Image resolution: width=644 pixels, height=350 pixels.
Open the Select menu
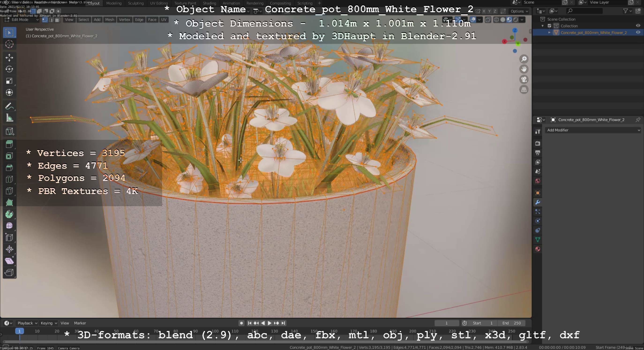coord(83,20)
